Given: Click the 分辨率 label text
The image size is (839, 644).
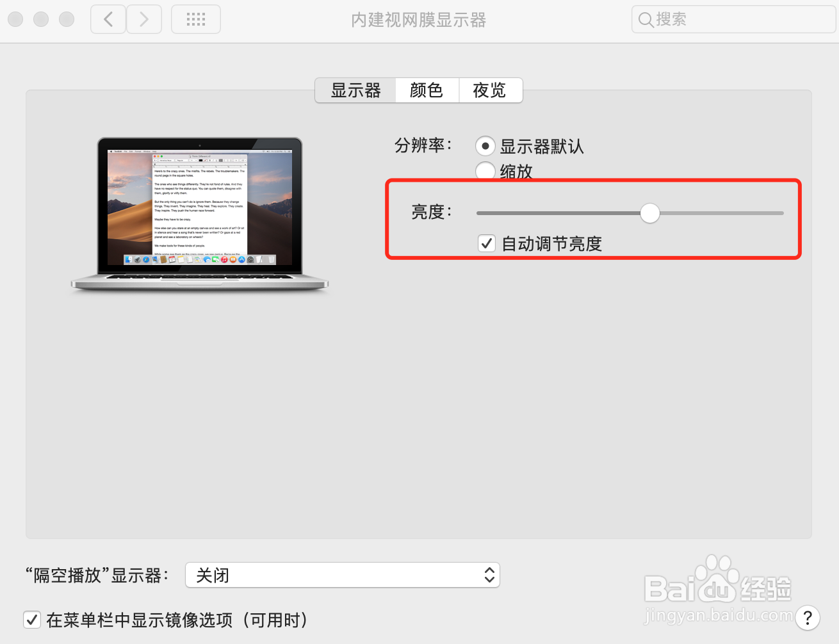Looking at the screenshot, I should (423, 145).
